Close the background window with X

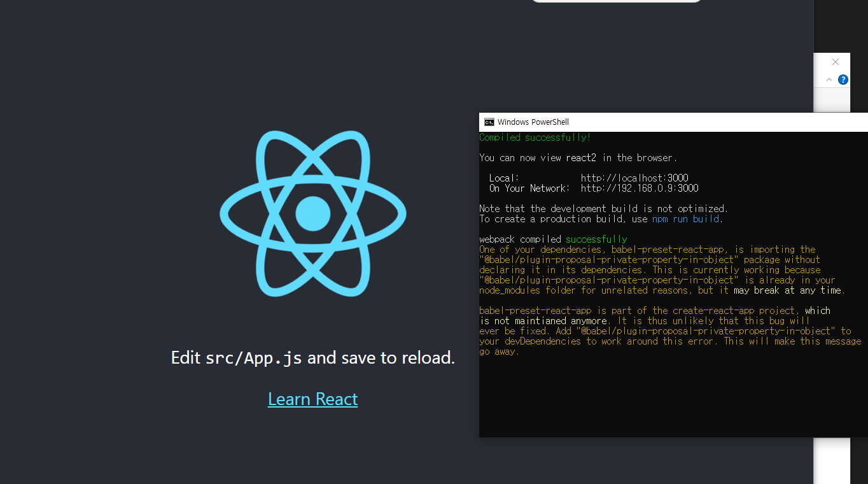click(x=836, y=62)
